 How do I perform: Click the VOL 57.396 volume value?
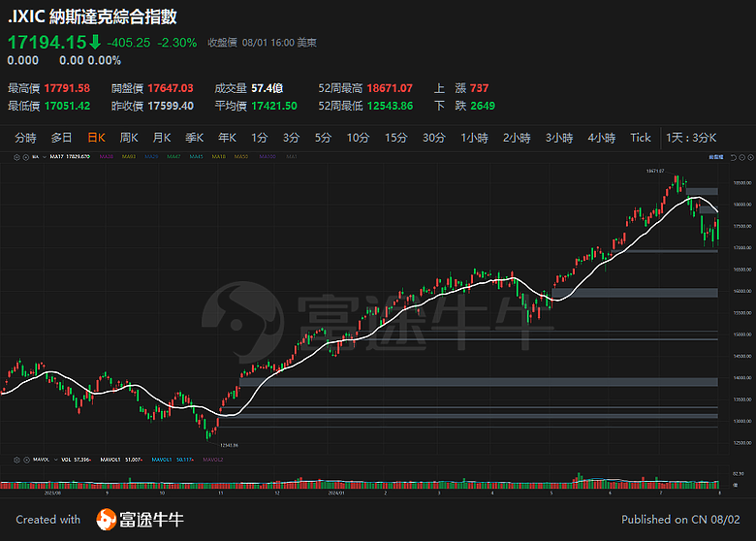tap(77, 460)
